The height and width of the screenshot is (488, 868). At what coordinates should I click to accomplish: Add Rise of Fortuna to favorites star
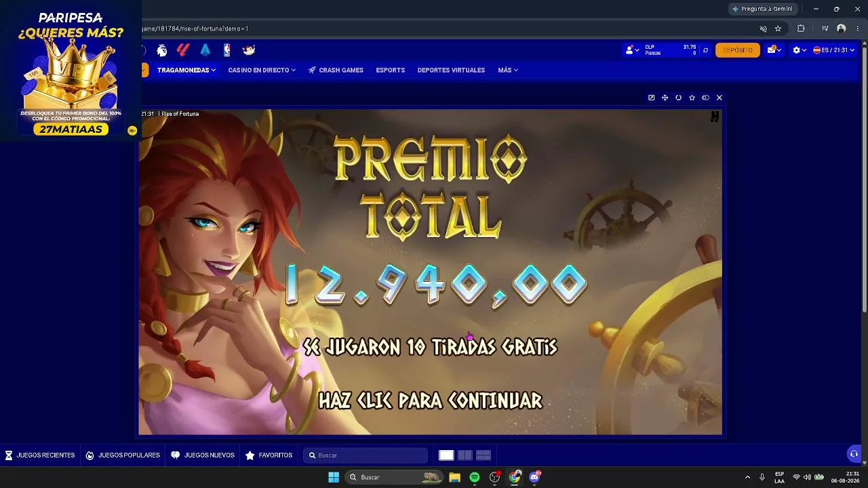[692, 98]
